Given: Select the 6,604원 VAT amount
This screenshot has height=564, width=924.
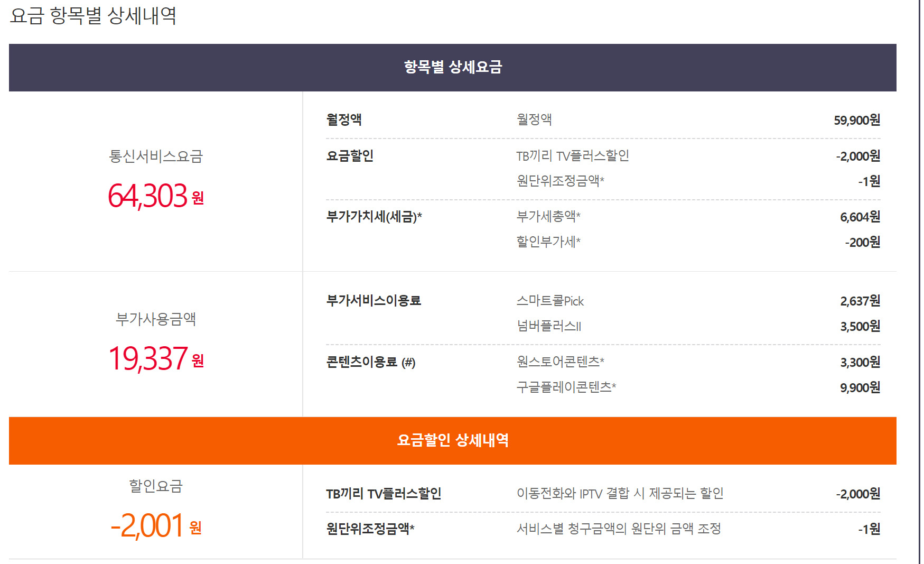Looking at the screenshot, I should point(860,217).
